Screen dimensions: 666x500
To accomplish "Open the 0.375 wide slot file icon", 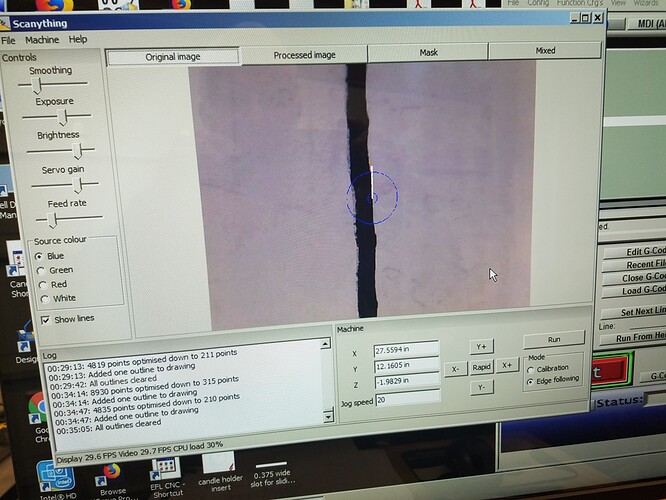I will tap(272, 474).
